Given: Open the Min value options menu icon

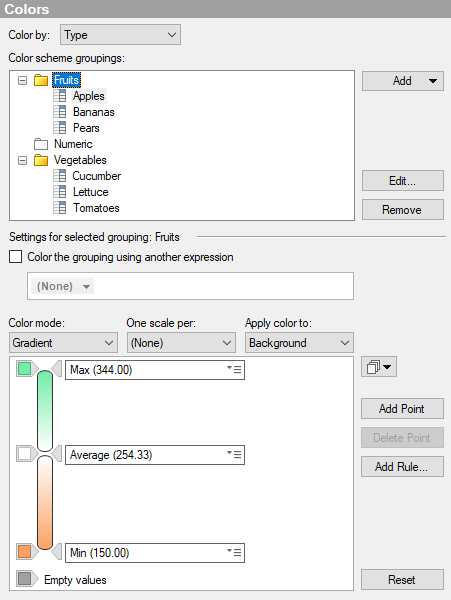Looking at the screenshot, I should coord(234,552).
